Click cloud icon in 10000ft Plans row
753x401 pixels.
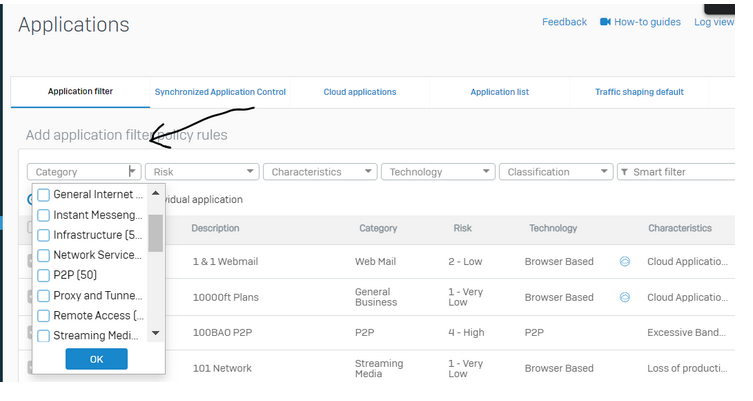click(625, 297)
